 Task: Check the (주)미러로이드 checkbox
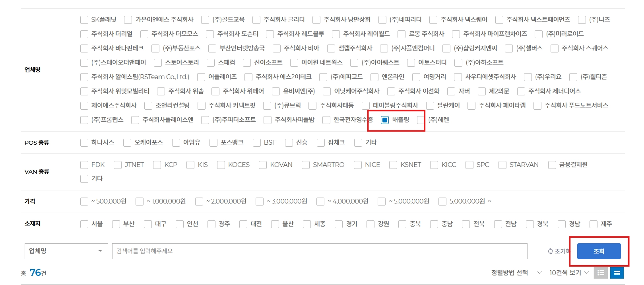[539, 34]
